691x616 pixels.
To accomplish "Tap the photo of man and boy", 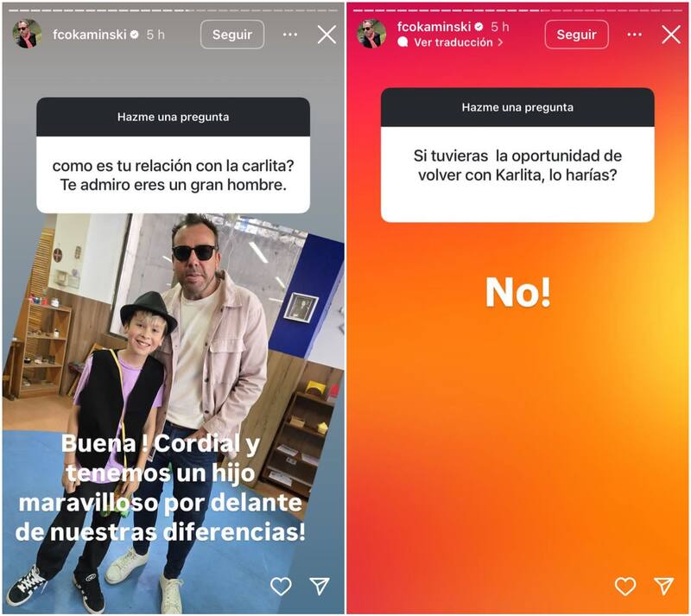I will coord(174,413).
